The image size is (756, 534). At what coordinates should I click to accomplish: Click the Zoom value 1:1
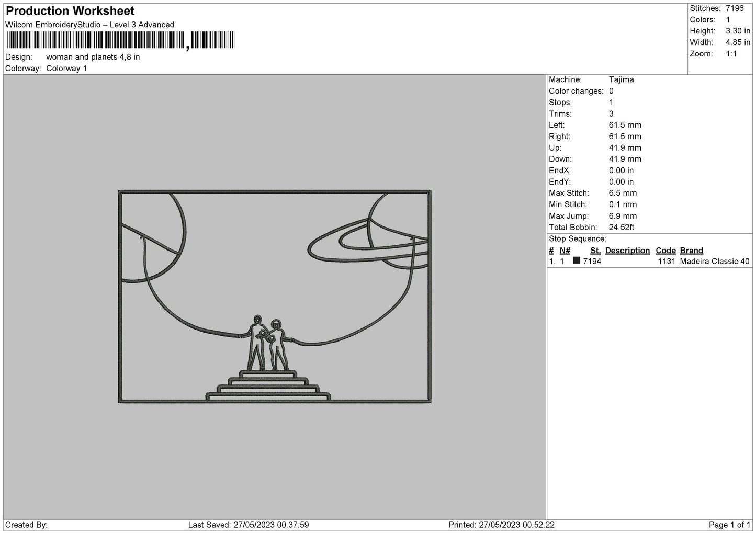pyautogui.click(x=731, y=54)
